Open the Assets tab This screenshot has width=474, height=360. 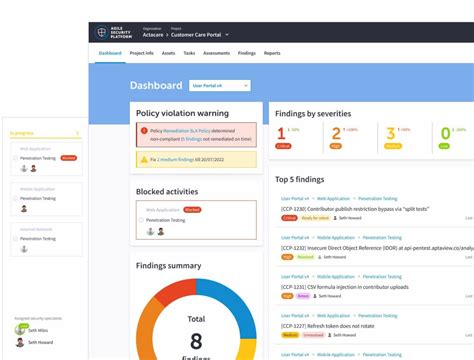click(x=168, y=53)
